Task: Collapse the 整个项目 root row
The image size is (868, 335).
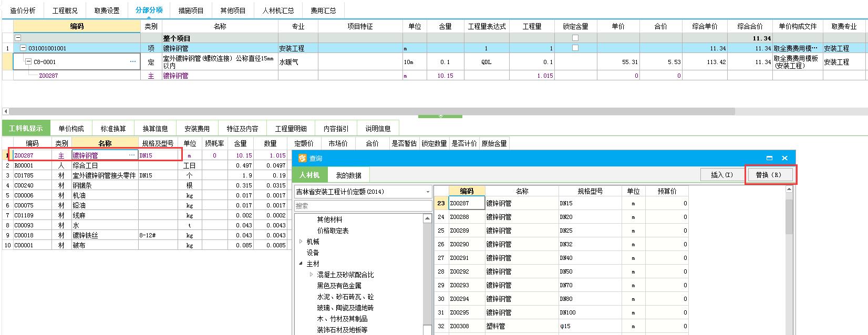Action: tap(18, 38)
